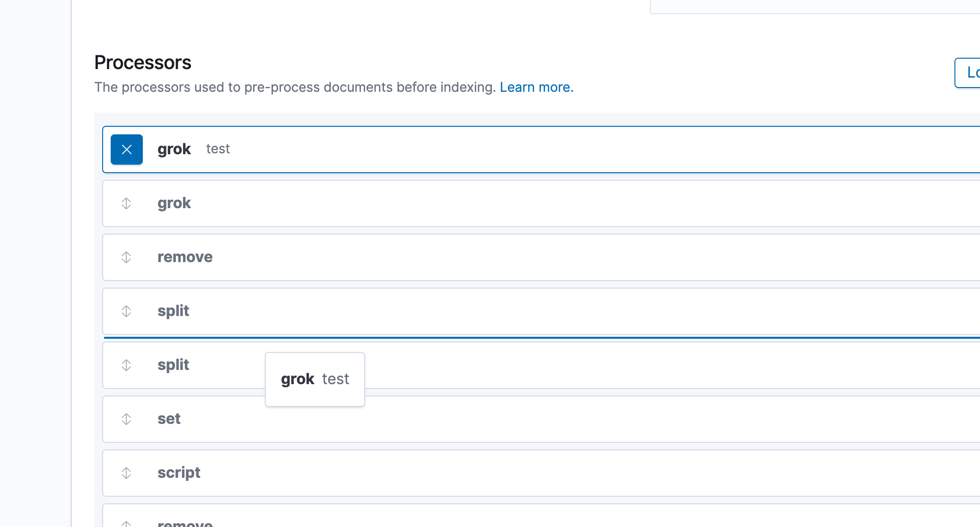Viewport: 980px width, 527px height.
Task: Click move icon on set processor
Action: [126, 419]
